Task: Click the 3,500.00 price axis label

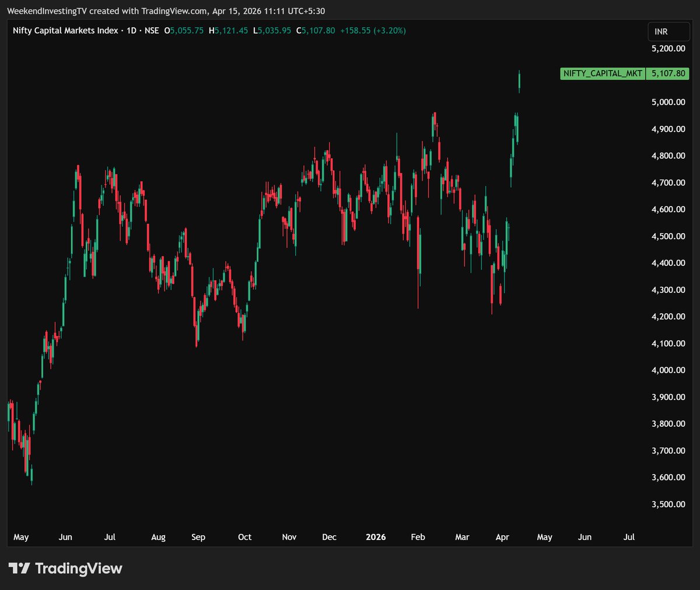Action: point(668,504)
